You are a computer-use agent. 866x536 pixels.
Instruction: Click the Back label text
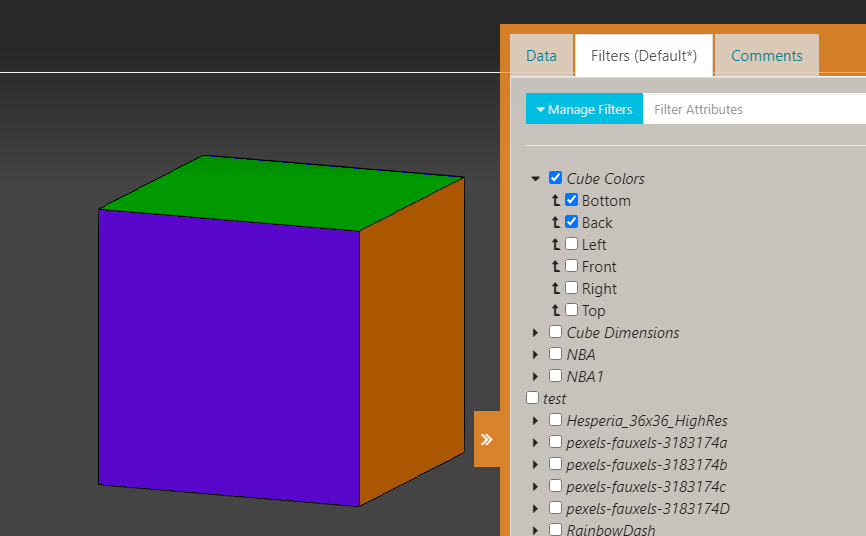[597, 223]
